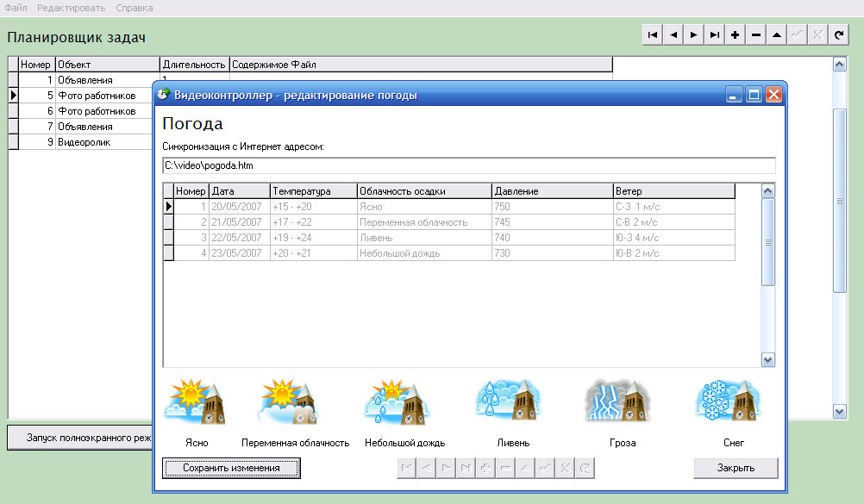864x504 pixels.
Task: Delete record with minus button
Action: point(756,35)
